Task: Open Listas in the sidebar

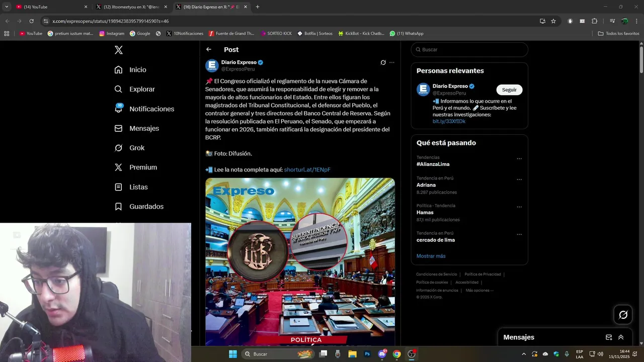Action: [131, 187]
